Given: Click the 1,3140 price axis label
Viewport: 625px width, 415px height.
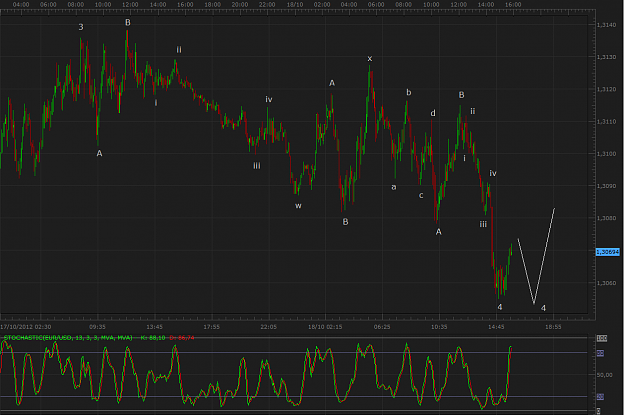Looking at the screenshot, I should tap(606, 25).
